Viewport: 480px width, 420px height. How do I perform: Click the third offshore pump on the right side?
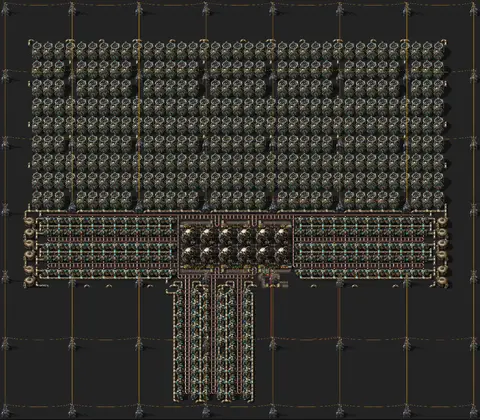coord(443,243)
